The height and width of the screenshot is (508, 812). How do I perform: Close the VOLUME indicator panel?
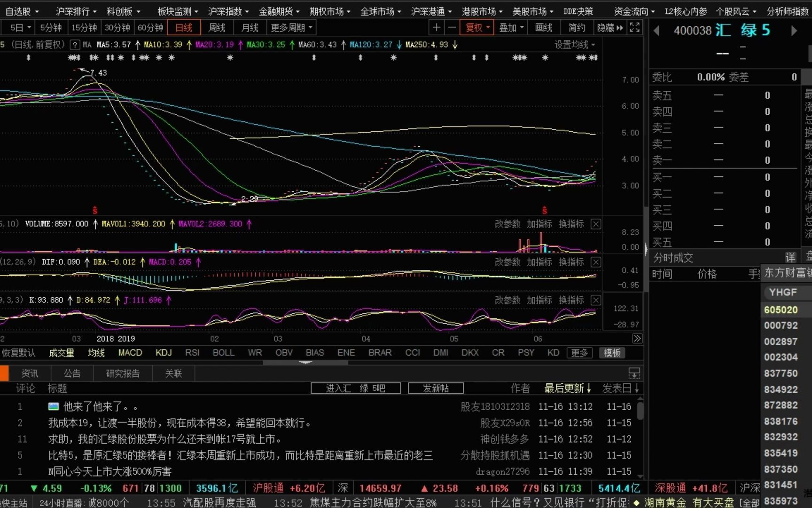click(x=596, y=224)
